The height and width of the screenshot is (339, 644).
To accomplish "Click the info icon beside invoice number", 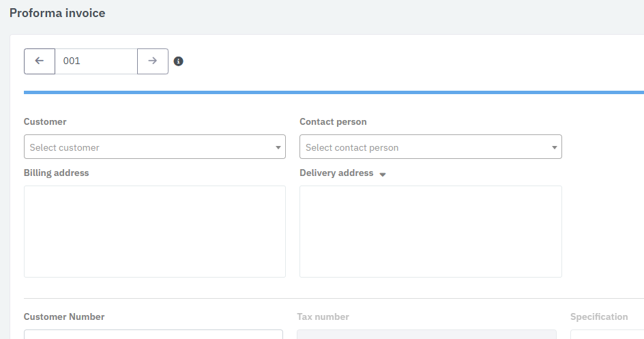I will [x=179, y=61].
